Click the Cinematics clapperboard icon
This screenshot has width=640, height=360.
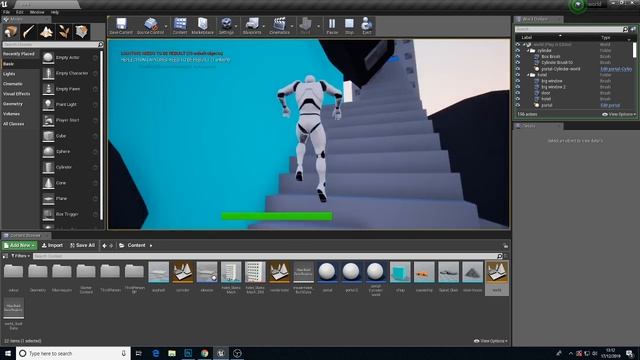(279, 26)
